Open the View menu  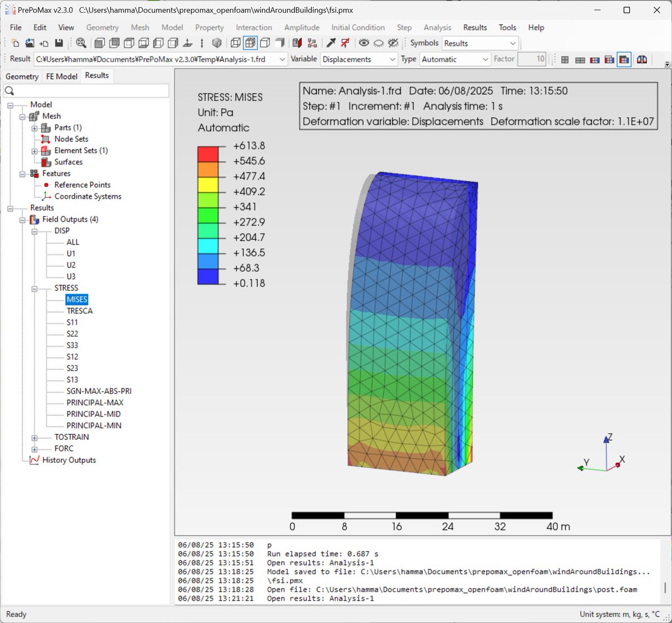(x=66, y=27)
